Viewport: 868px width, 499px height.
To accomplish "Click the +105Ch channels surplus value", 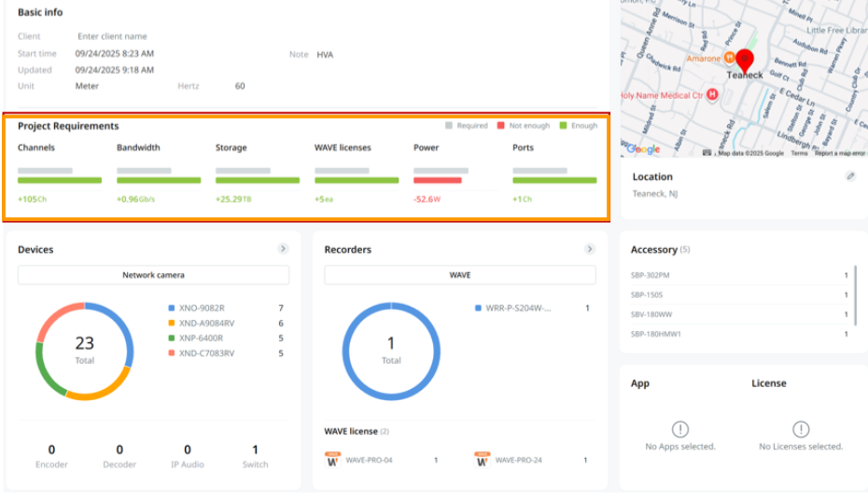I will 32,200.
